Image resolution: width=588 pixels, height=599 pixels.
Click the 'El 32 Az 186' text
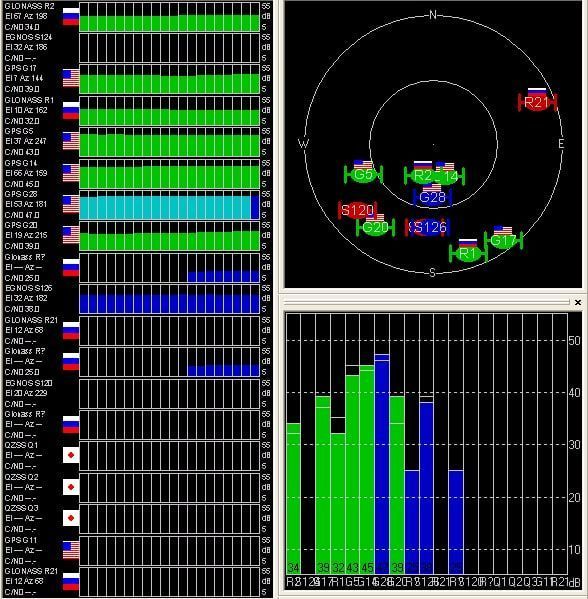pyautogui.click(x=26, y=47)
